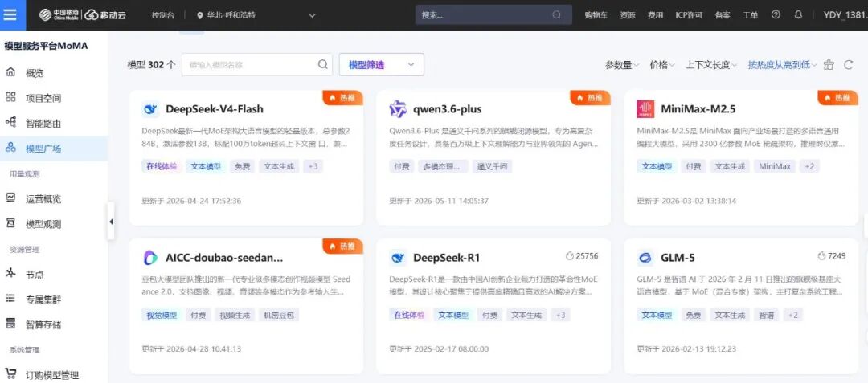
Task: Open the DeepSeek-V4-Flash model title
Action: click(215, 109)
